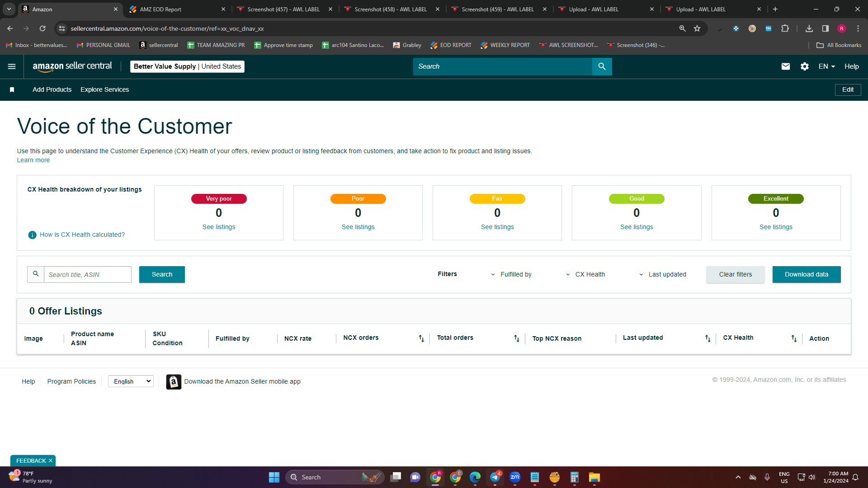Sort by NCX orders arrows
This screenshot has height=488, width=868.
[421, 338]
